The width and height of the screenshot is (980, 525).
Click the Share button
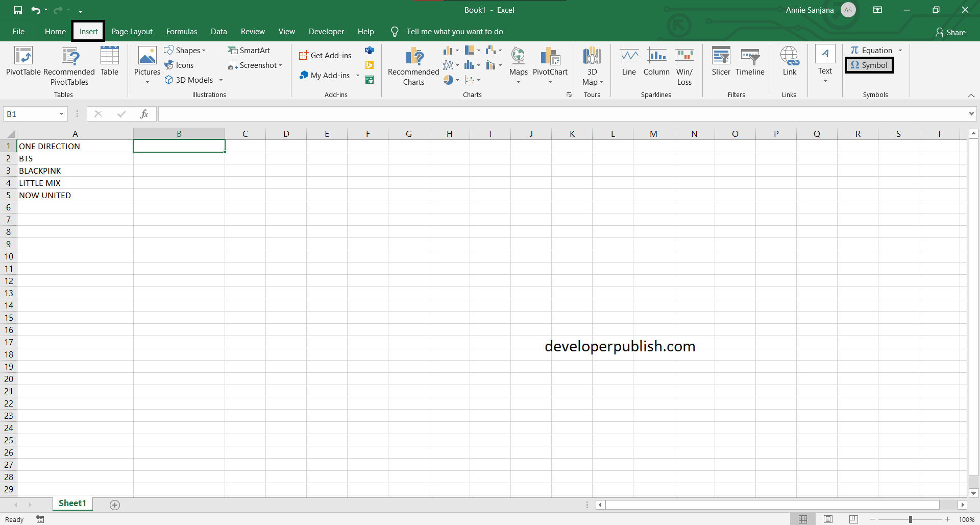(955, 32)
